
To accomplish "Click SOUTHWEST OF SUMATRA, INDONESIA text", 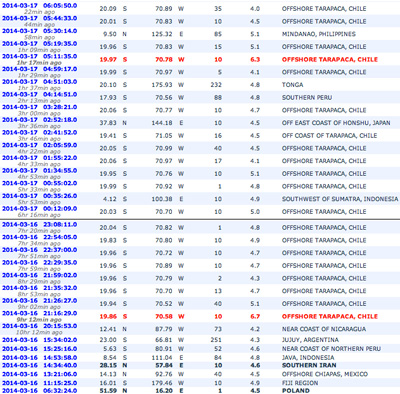I will [x=340, y=199].
